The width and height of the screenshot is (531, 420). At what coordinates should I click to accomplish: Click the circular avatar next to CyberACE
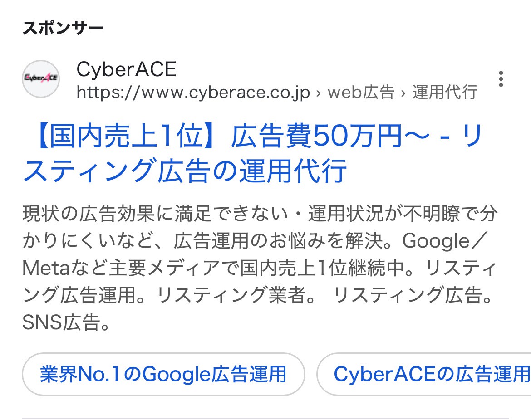click(x=41, y=78)
